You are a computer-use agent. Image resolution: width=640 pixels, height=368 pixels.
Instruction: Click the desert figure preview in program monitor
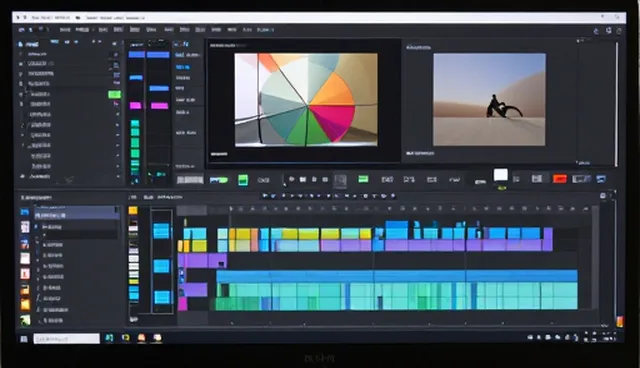pyautogui.click(x=489, y=100)
